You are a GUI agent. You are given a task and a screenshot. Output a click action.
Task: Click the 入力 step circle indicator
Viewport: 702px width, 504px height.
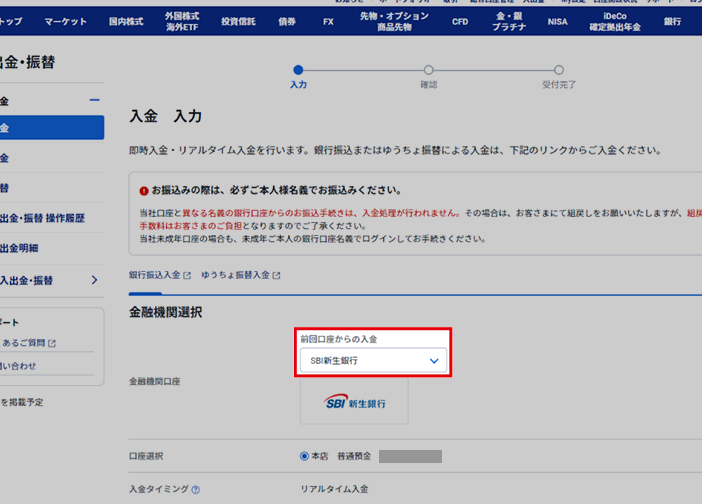(298, 70)
